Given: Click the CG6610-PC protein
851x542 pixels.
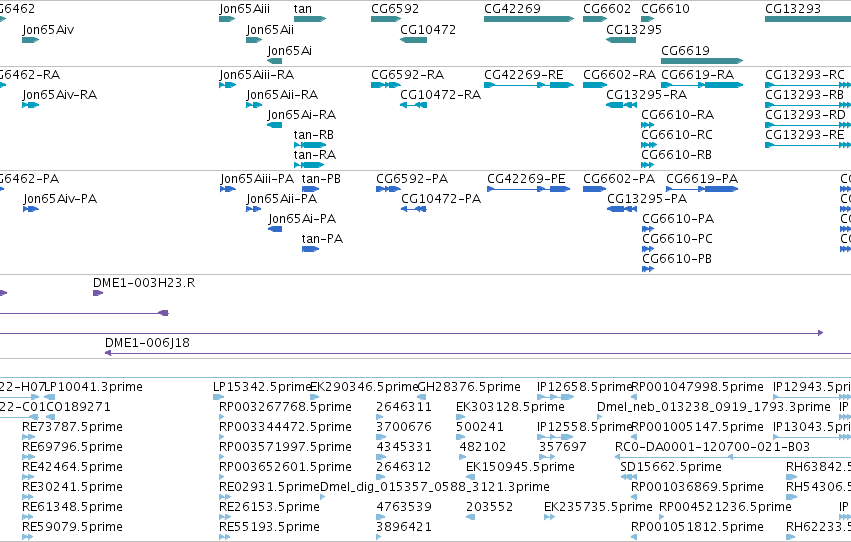Looking at the screenshot, I should click(x=648, y=249).
